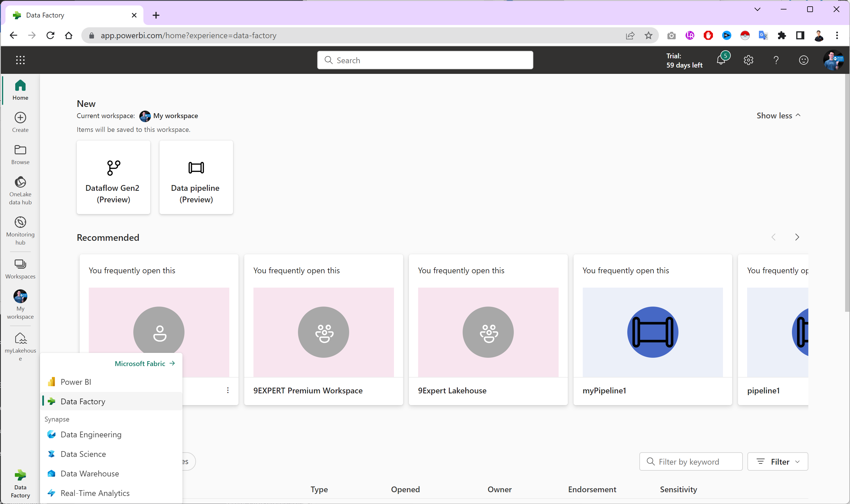The height and width of the screenshot is (504, 850).
Task: Create a new Data pipeline (Preview)
Action: tap(196, 177)
